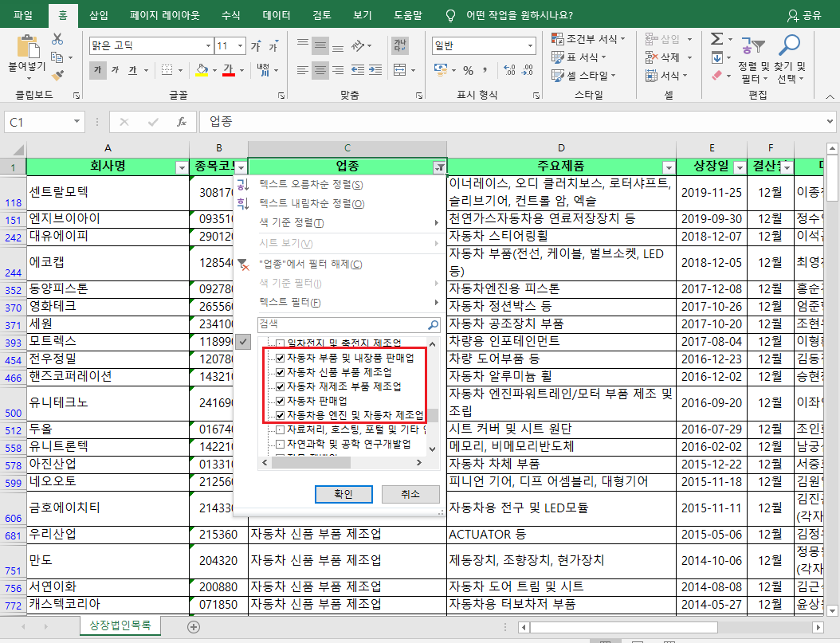Add new sheet plus button
The image size is (840, 643).
pyautogui.click(x=194, y=627)
